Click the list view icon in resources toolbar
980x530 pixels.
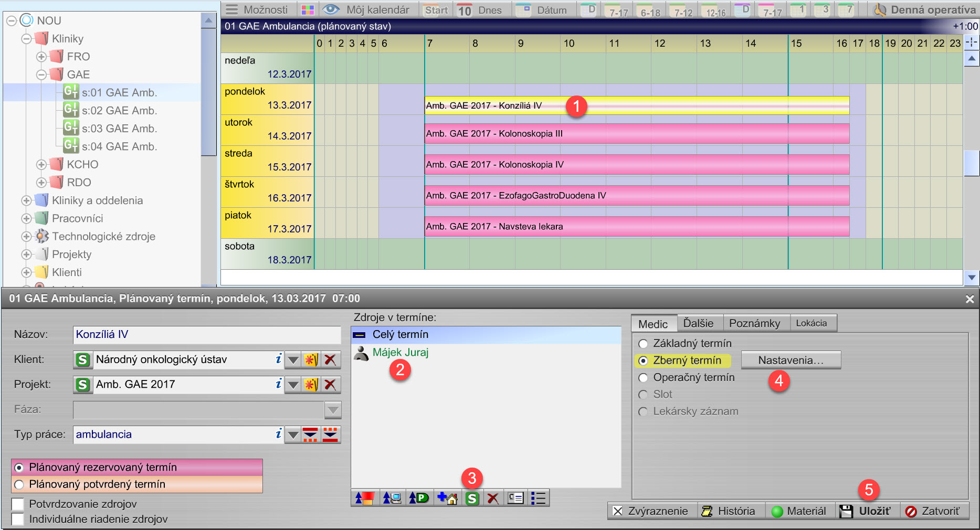tap(538, 498)
